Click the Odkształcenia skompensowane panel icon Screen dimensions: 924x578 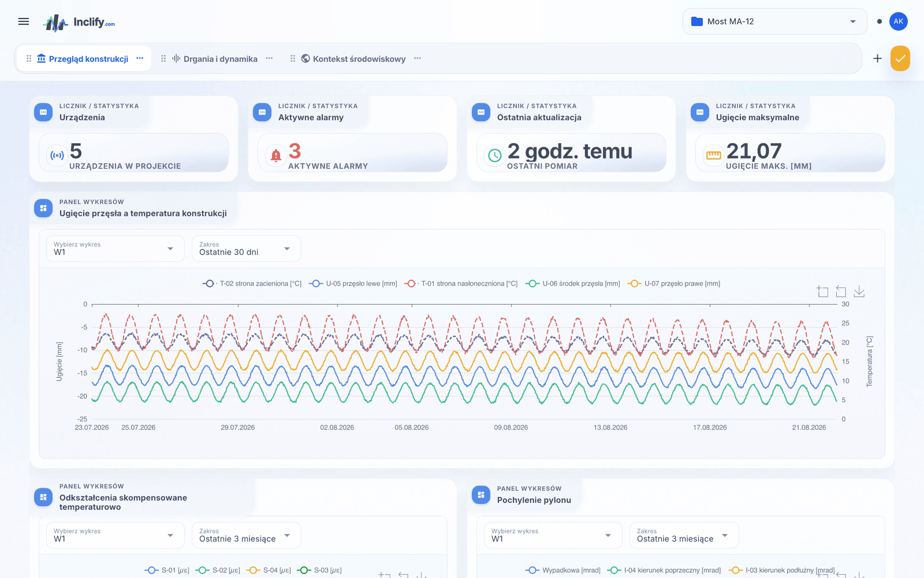coord(43,497)
